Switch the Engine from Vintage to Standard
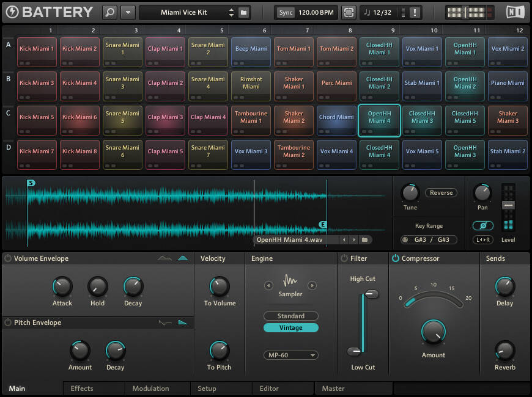The width and height of the screenshot is (532, 397). [290, 316]
